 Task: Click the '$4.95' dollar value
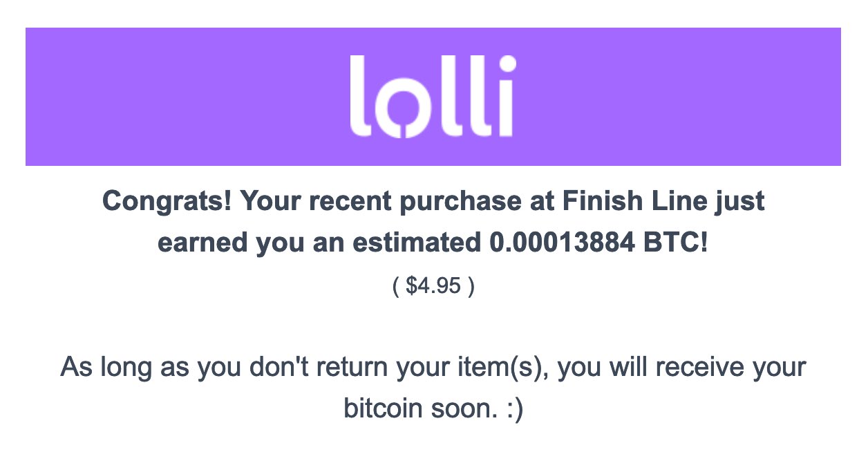433,285
